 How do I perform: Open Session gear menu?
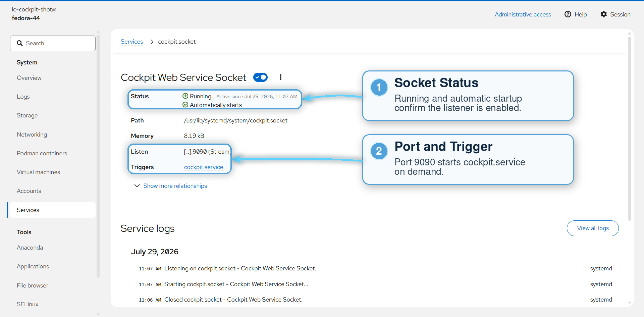[x=615, y=14]
